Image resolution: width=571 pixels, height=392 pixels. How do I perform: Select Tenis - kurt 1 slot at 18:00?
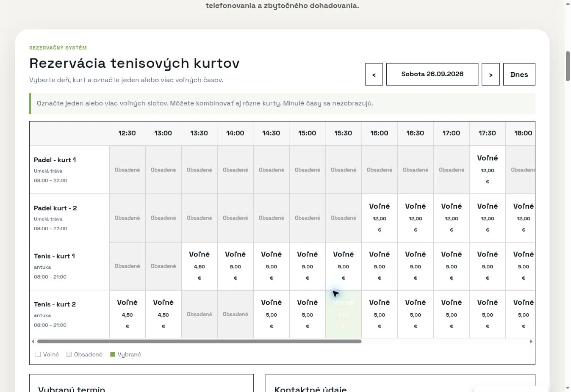(x=521, y=266)
